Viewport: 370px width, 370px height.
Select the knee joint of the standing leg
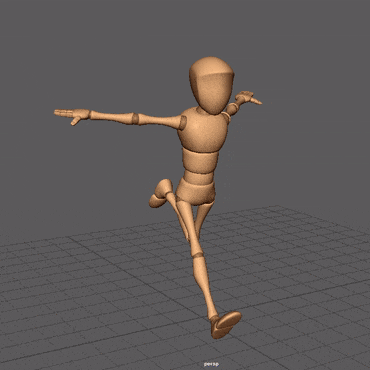point(198,255)
